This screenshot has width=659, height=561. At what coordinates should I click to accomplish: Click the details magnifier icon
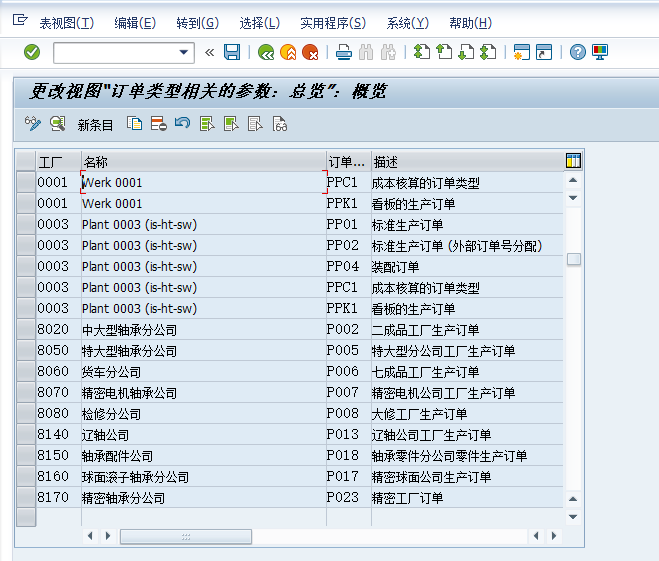tap(58, 124)
